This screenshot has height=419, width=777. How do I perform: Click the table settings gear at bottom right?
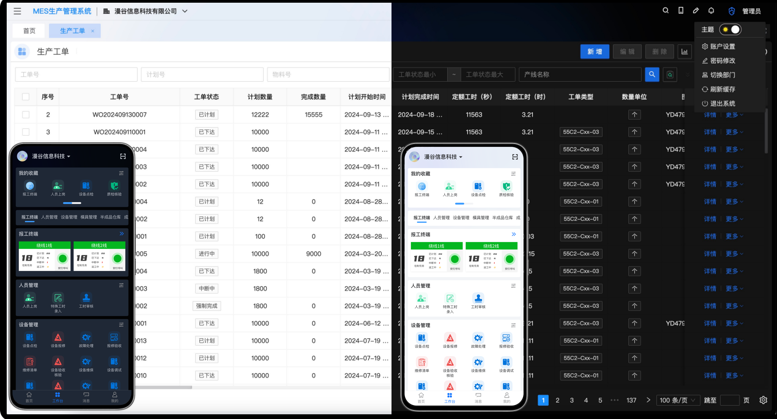763,400
